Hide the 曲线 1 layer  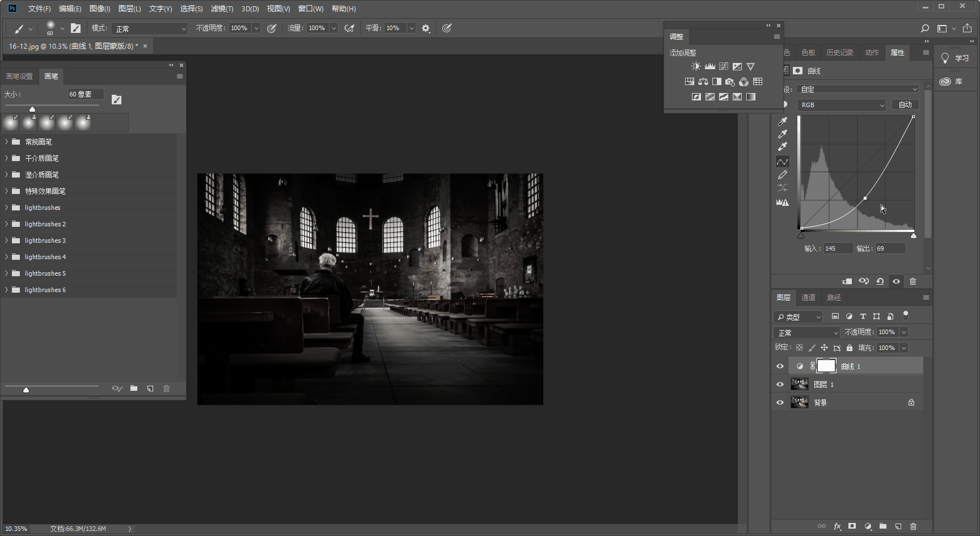(780, 366)
